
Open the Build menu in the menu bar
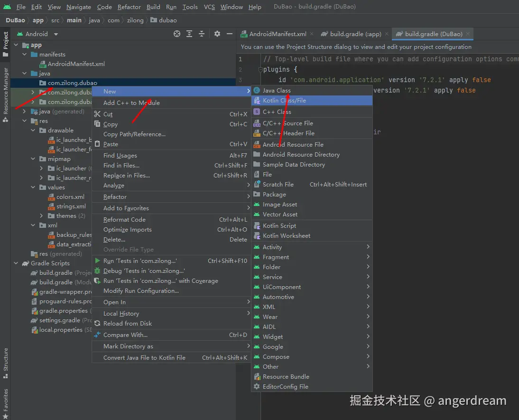click(153, 7)
